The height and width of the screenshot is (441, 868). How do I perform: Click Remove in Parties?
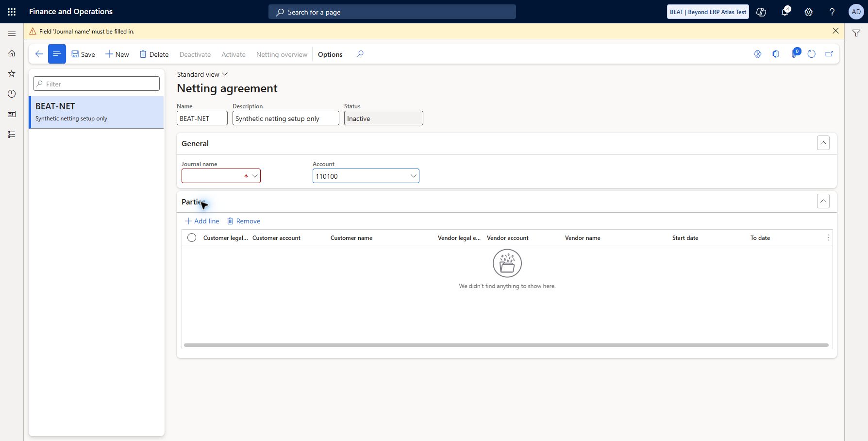[x=244, y=221]
